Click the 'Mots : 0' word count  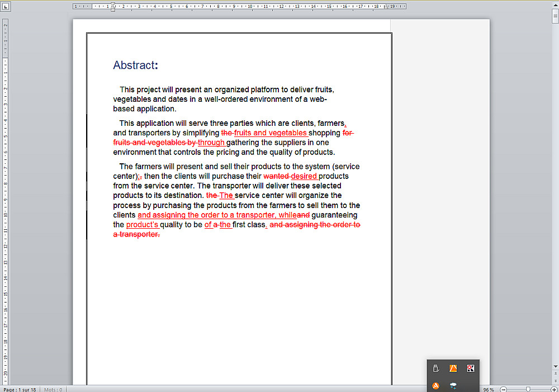coord(53,390)
